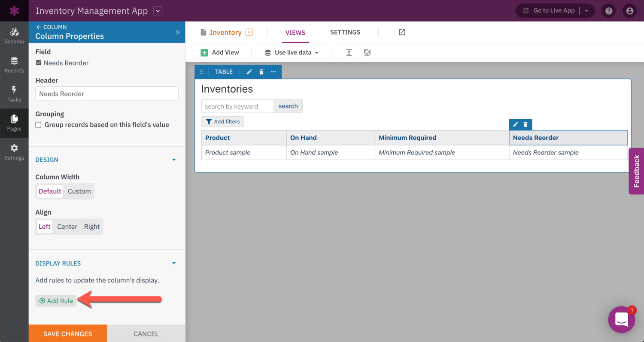This screenshot has width=644, height=342.
Task: Click the Add Rule button
Action: [x=56, y=301]
